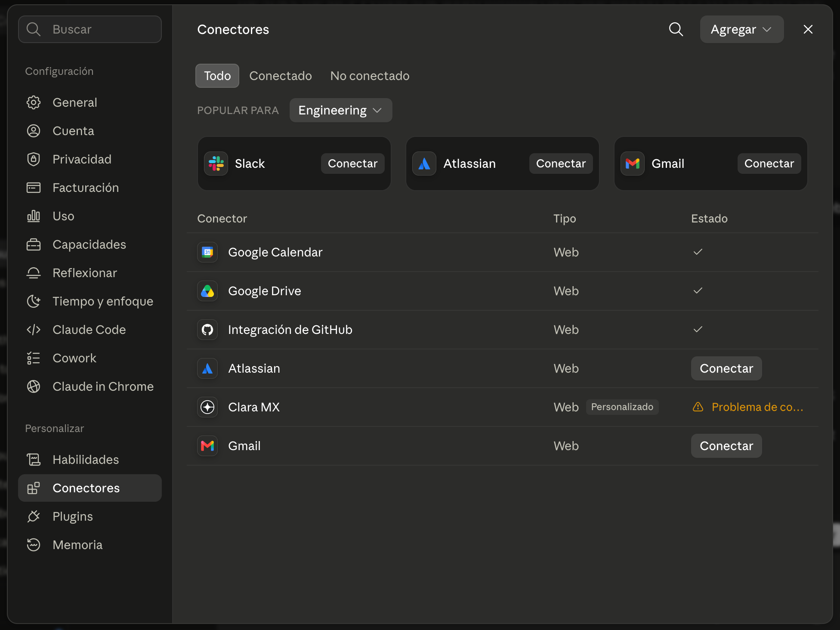Click the Clara MX connector icon

[x=207, y=407]
